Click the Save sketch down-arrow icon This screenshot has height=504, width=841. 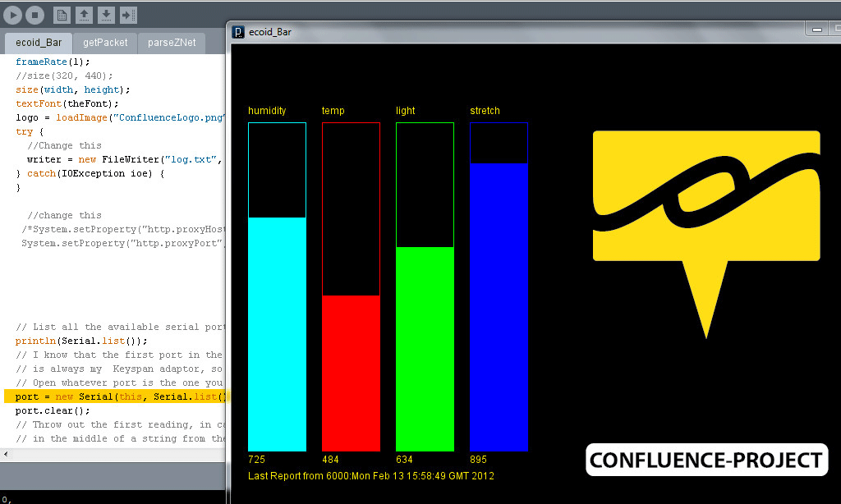pos(106,15)
